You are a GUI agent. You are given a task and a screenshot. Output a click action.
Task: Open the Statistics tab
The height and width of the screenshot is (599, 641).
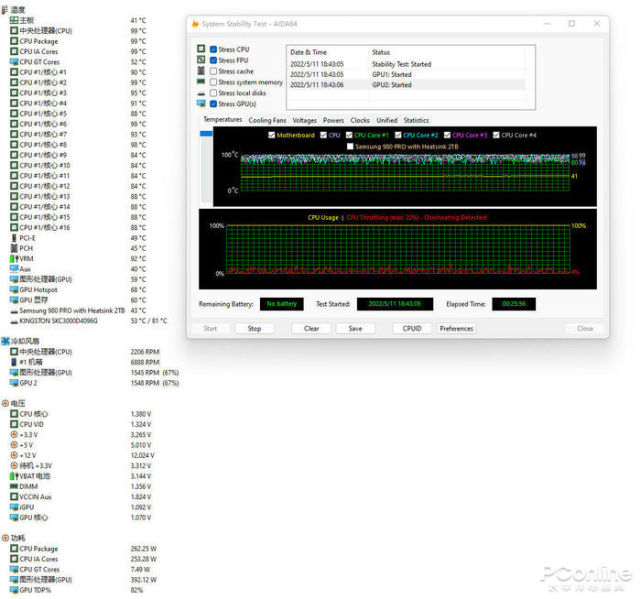tap(416, 120)
